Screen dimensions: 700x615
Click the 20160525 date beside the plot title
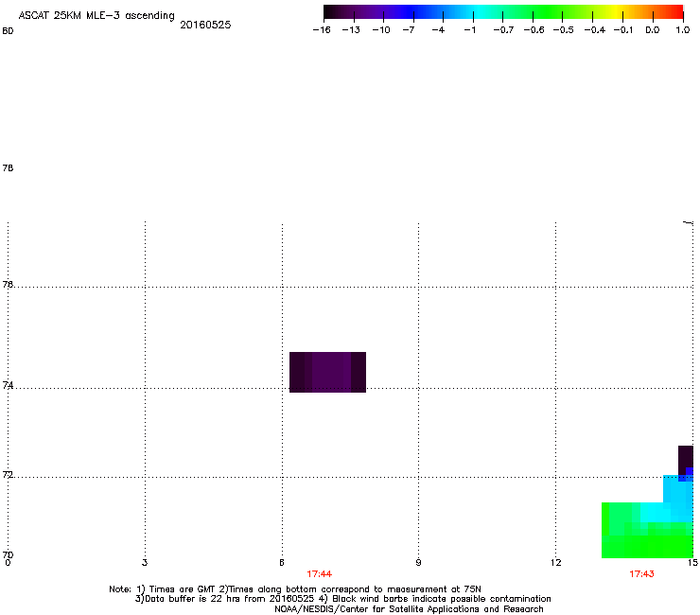point(205,25)
